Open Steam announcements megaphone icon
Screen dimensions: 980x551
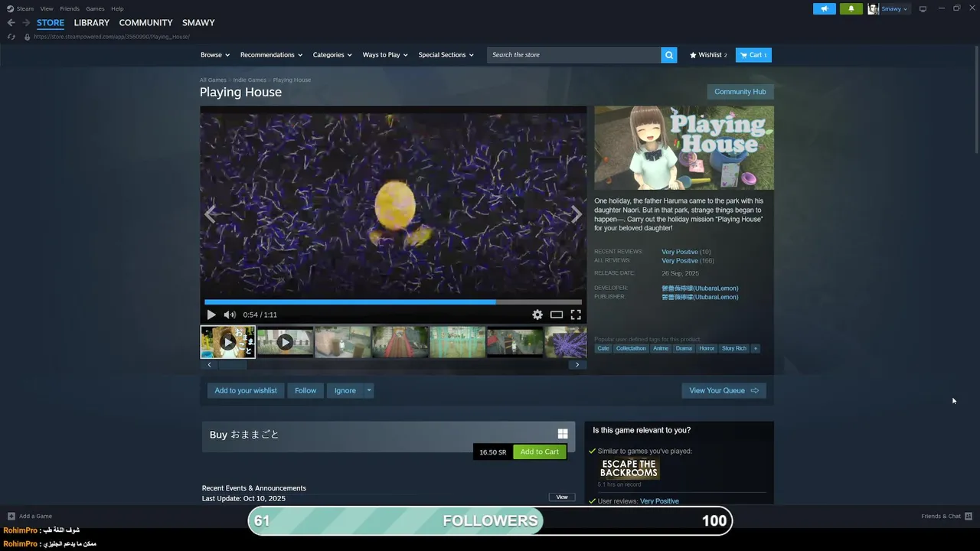(825, 9)
